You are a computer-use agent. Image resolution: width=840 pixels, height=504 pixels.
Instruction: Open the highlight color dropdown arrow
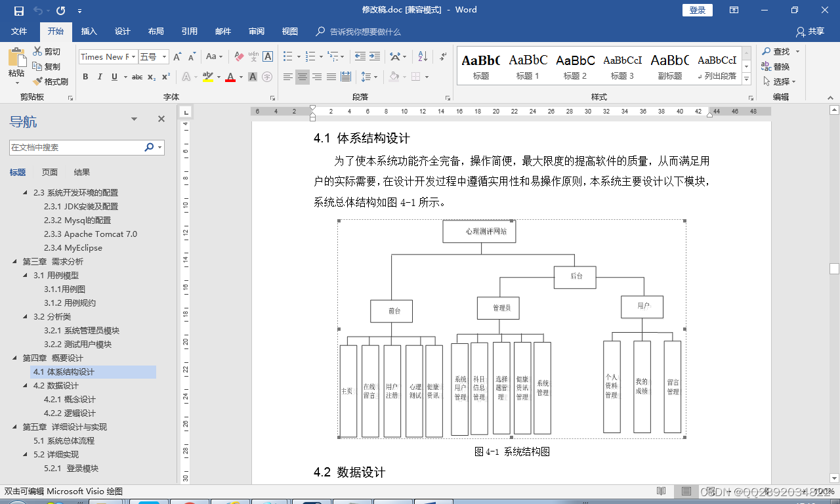click(219, 77)
